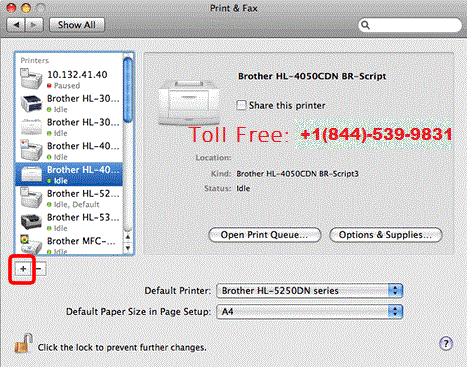
Task: Close the Print & Fax window
Action: 11,8
